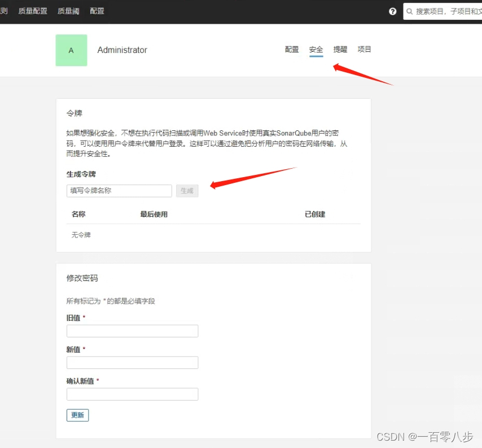Click the search magnifier icon
Image resolution: width=482 pixels, height=448 pixels.
(x=409, y=11)
